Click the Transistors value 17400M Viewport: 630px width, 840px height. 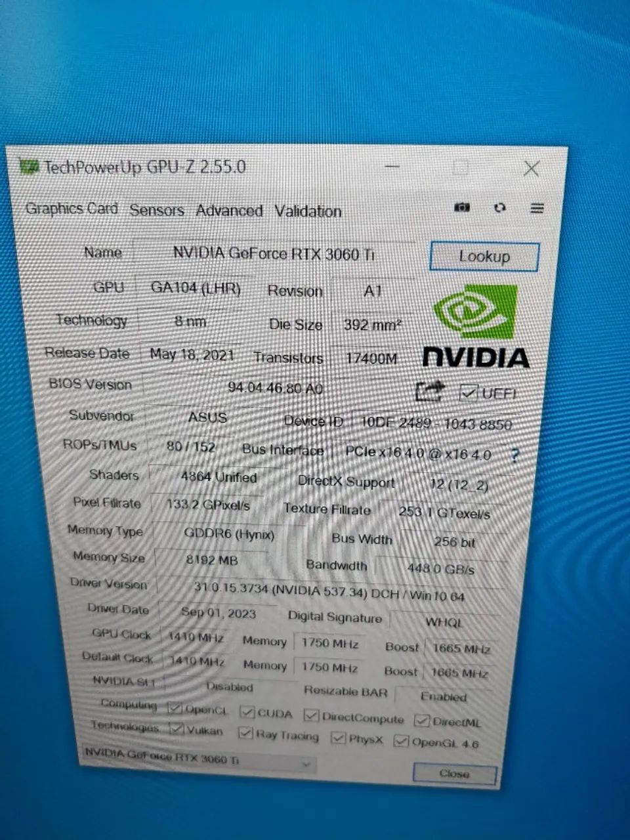tap(372, 358)
